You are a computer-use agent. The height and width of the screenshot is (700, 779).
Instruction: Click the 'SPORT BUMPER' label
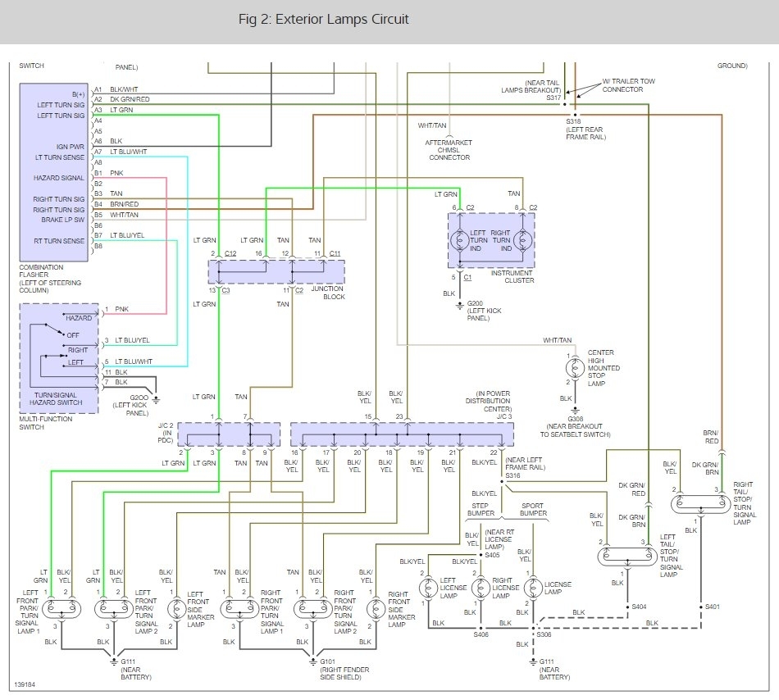533,509
